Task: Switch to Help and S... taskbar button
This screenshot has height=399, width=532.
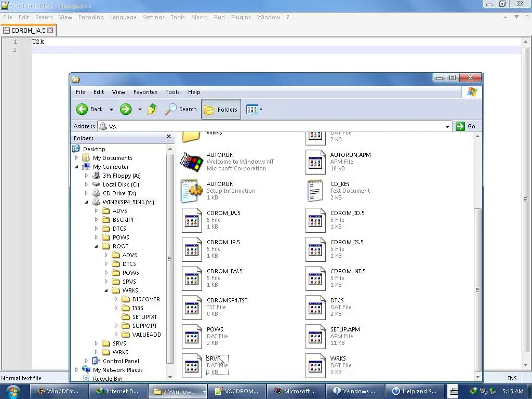Action: [415, 391]
